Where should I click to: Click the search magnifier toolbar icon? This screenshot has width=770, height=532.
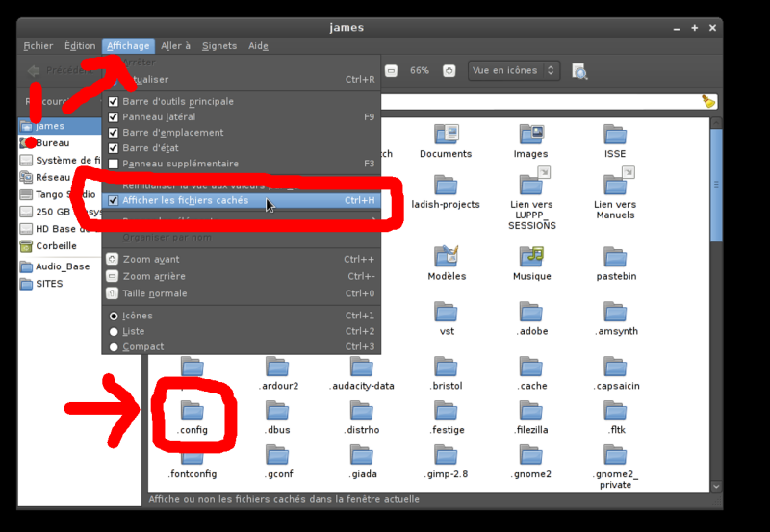(x=579, y=71)
